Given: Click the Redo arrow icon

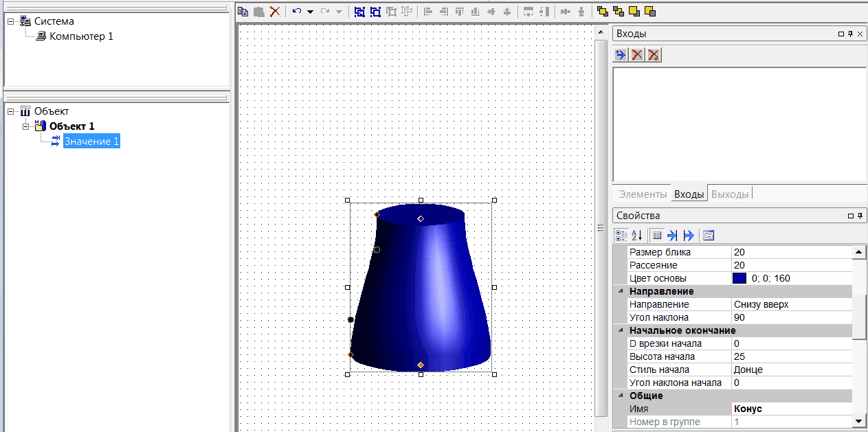Looking at the screenshot, I should tap(326, 11).
